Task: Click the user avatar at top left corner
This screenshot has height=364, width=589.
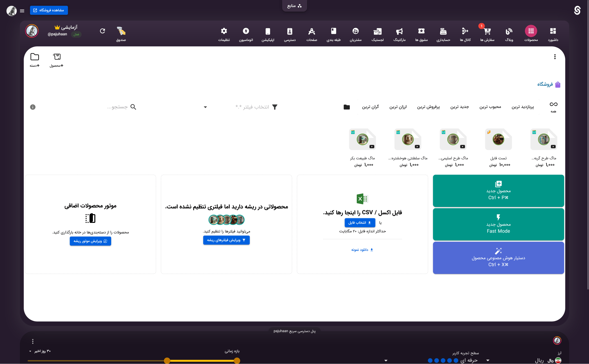Action: (12, 11)
